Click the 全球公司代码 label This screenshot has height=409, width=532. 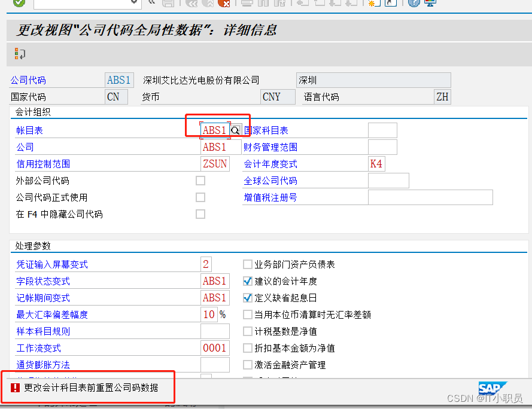point(270,181)
